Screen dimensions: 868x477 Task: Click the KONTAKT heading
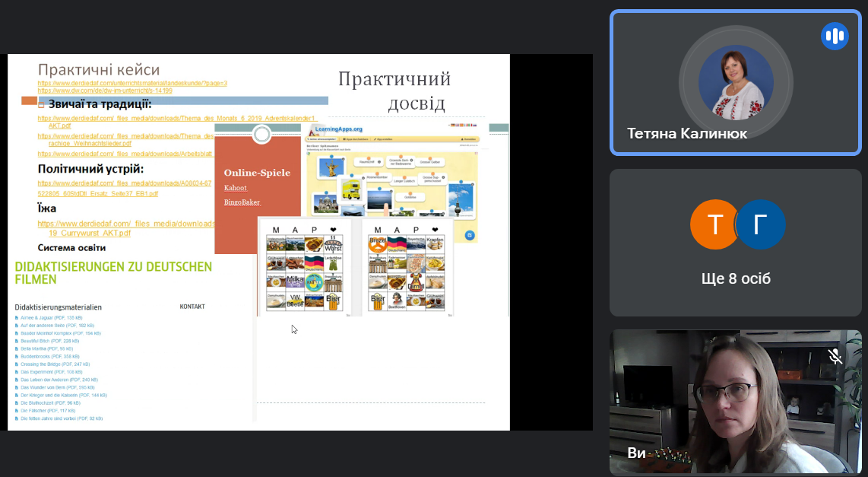[192, 307]
